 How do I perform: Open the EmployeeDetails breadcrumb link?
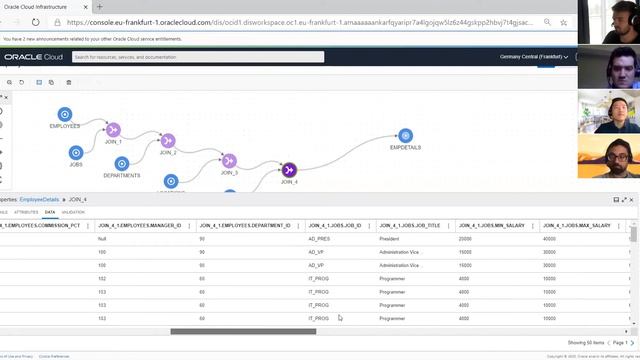point(39,200)
